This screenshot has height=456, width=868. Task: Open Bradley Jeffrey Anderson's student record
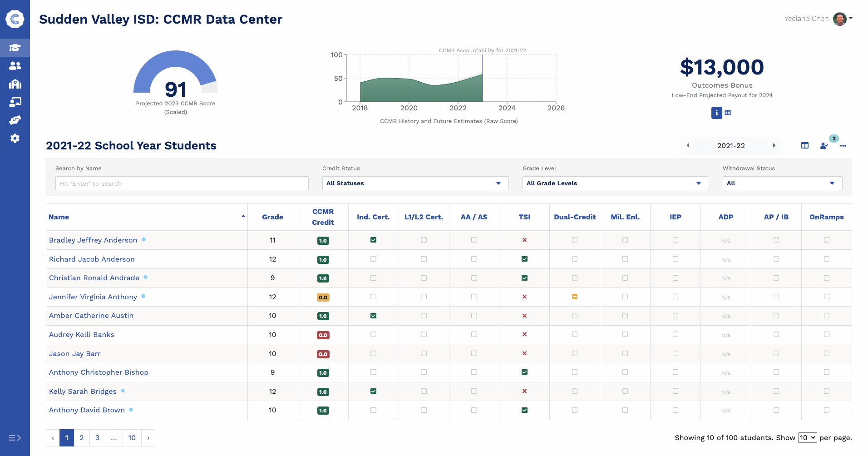[93, 240]
